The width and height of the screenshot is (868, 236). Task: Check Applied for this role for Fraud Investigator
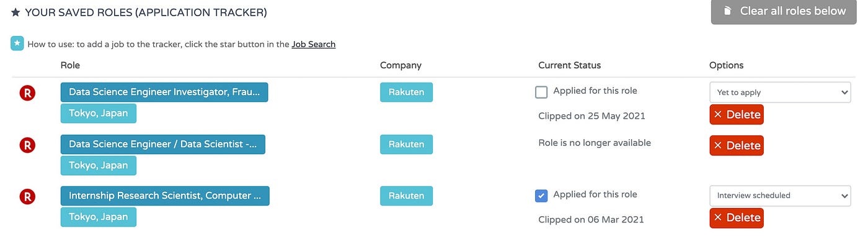pyautogui.click(x=541, y=92)
